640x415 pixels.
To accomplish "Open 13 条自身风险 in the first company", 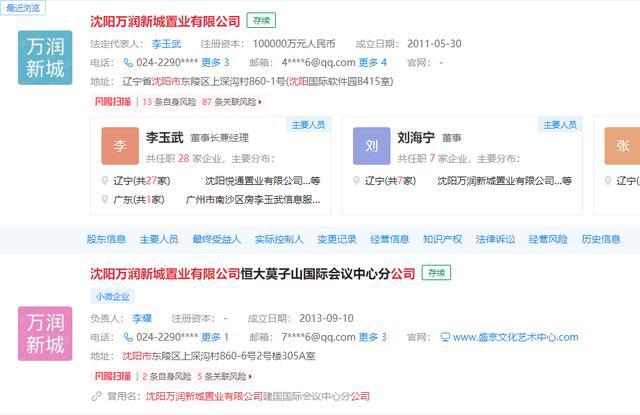I will click(169, 102).
